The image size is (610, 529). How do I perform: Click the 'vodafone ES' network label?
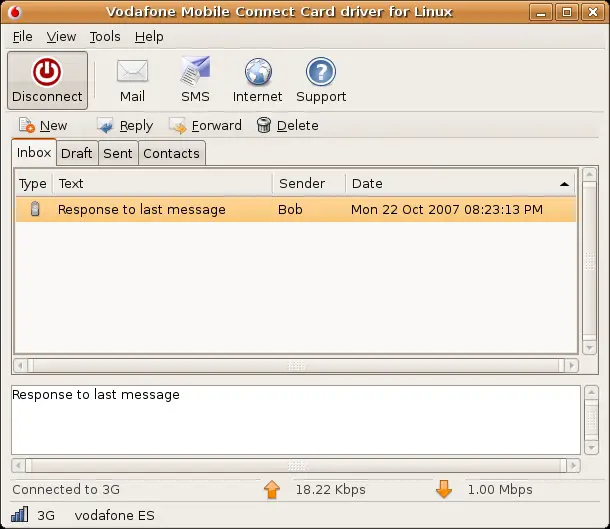115,515
